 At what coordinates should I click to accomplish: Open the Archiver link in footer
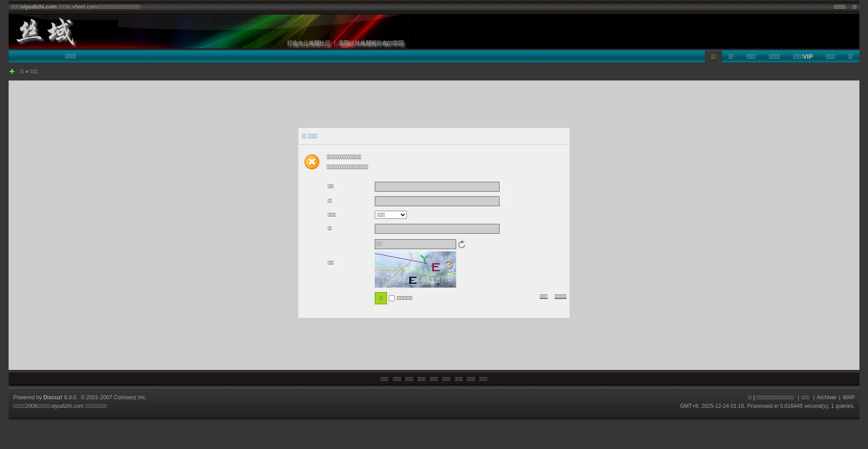[x=826, y=397]
